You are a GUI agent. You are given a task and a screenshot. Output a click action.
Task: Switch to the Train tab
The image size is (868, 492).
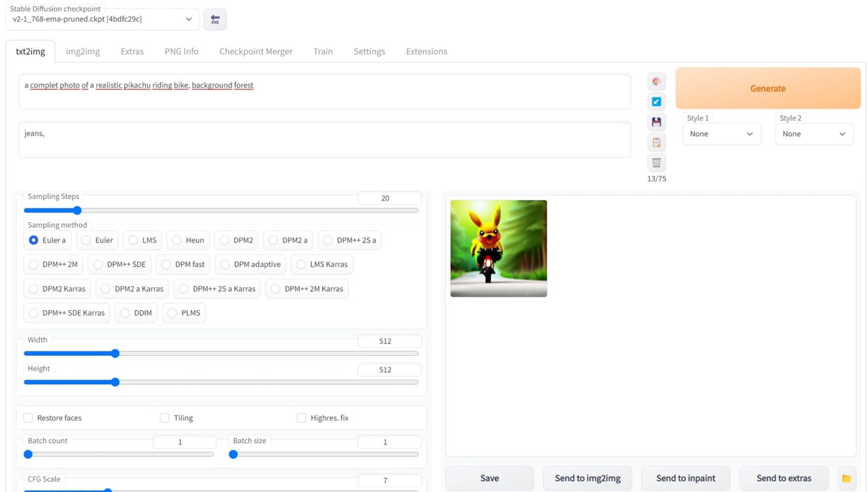click(x=323, y=51)
